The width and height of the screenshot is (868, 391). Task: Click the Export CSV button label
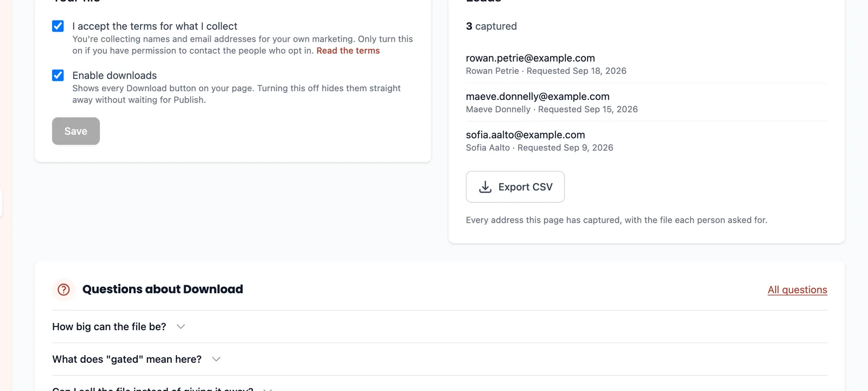[x=526, y=187]
